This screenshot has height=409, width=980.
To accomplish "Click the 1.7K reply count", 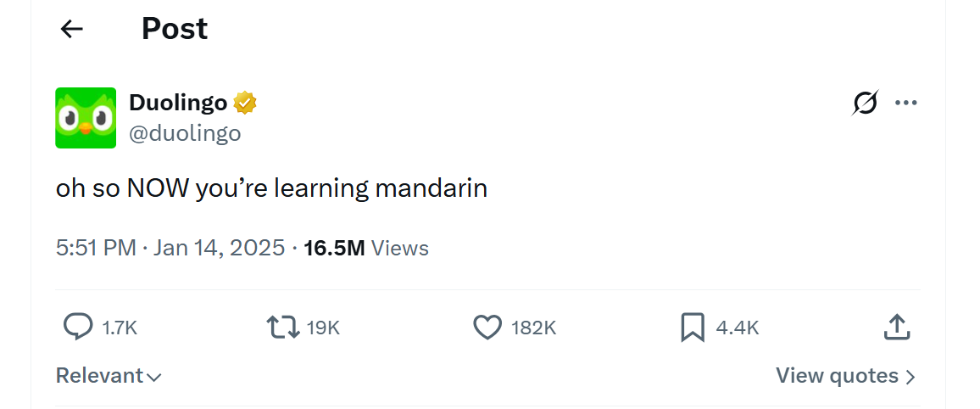I will pyautogui.click(x=120, y=328).
